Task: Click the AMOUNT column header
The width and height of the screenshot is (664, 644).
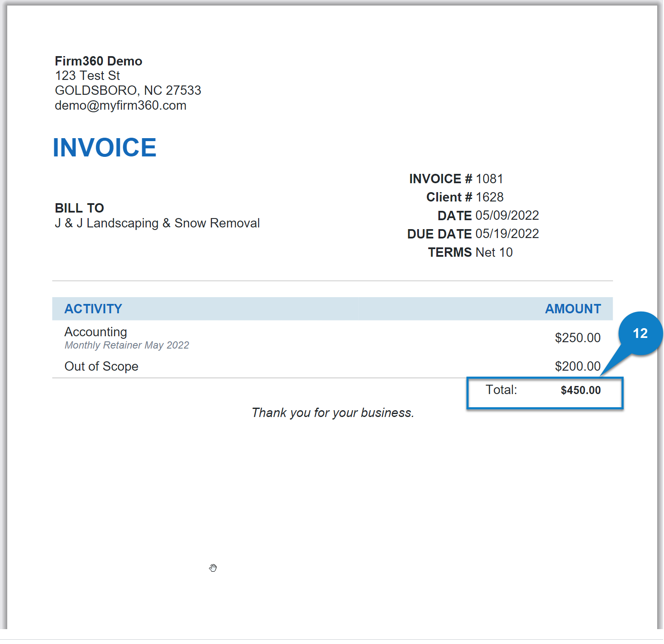Action: [x=573, y=309]
